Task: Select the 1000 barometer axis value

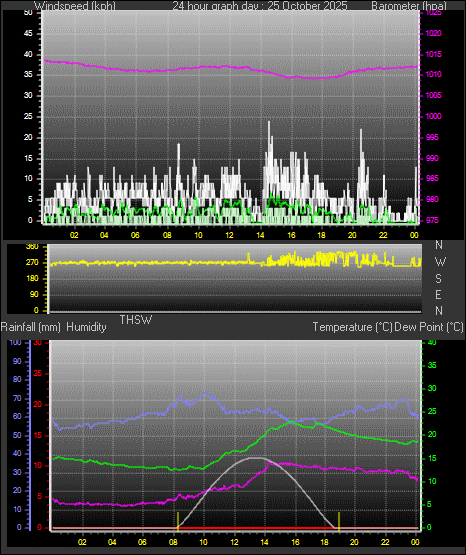Action: tap(433, 116)
